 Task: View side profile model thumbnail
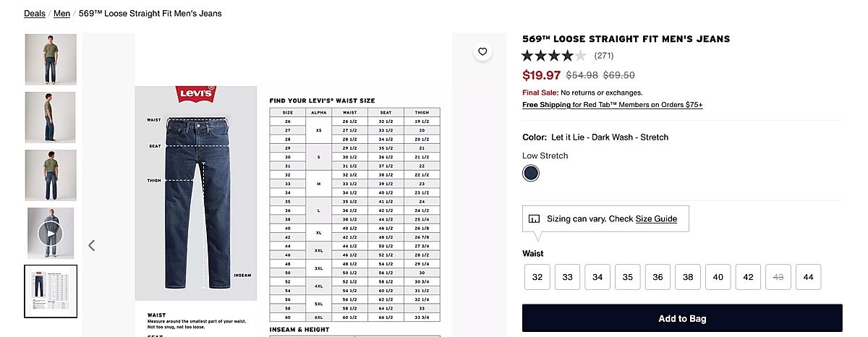point(51,117)
